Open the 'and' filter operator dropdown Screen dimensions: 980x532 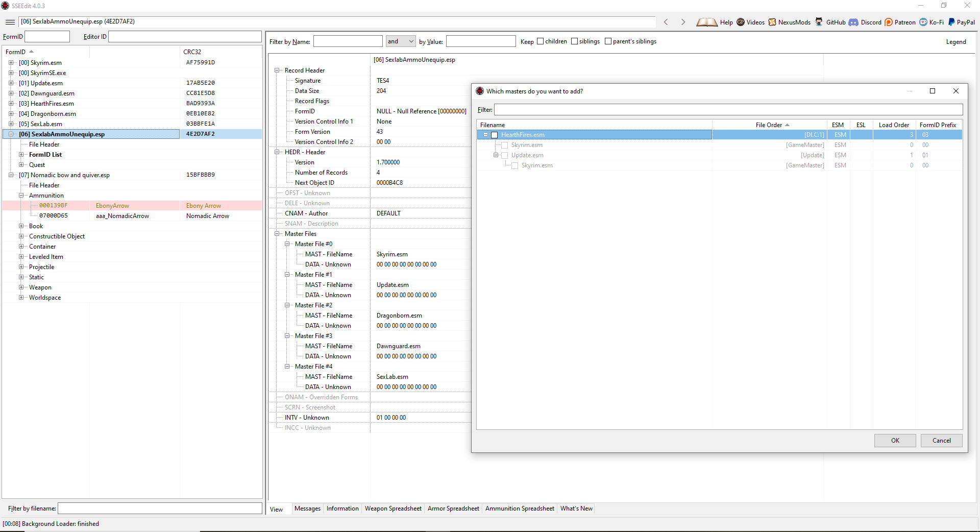(x=401, y=41)
